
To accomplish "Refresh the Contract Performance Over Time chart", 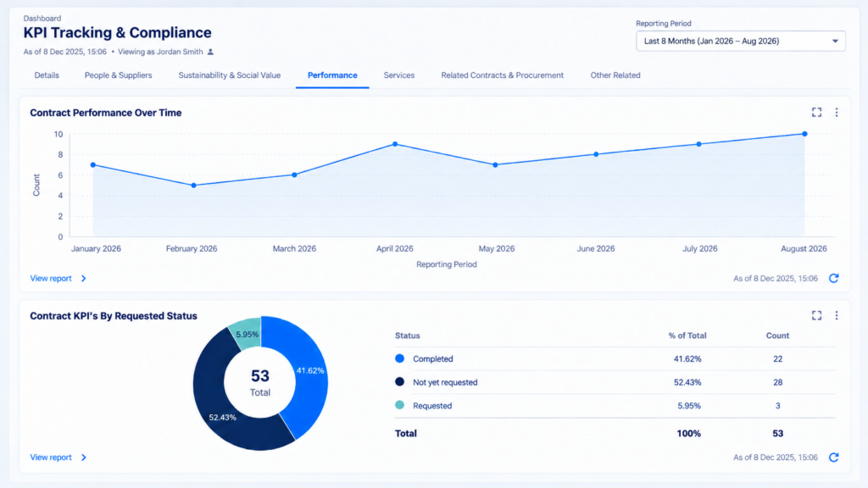I will (834, 278).
